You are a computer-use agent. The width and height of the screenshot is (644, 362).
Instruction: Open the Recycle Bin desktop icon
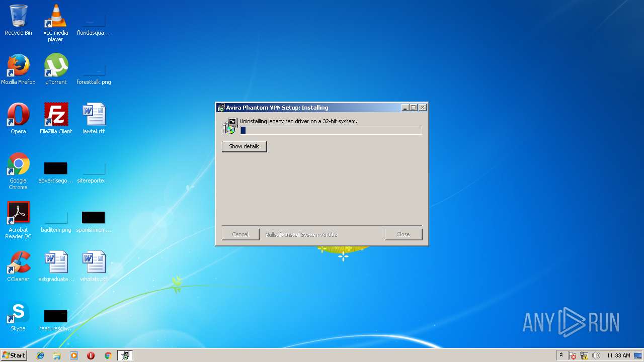coord(18,20)
